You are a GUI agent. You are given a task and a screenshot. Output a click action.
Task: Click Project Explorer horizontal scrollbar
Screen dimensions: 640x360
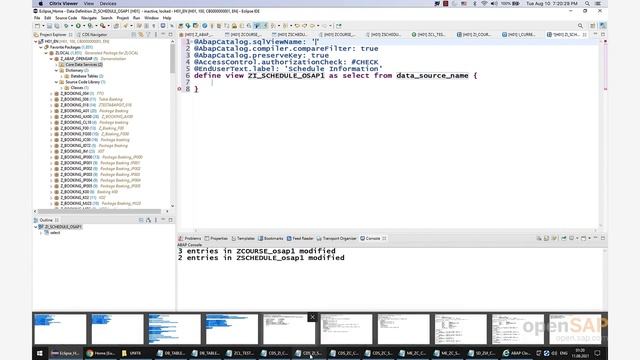click(100, 211)
